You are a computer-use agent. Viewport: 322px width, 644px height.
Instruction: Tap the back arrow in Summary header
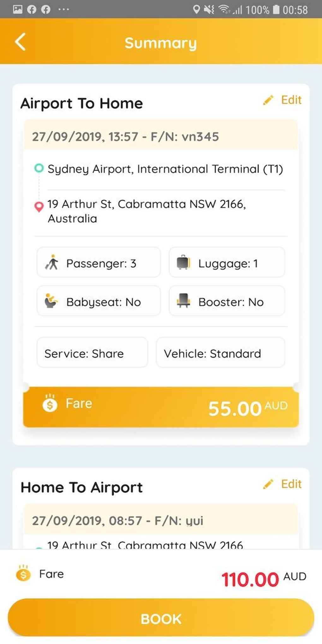20,42
